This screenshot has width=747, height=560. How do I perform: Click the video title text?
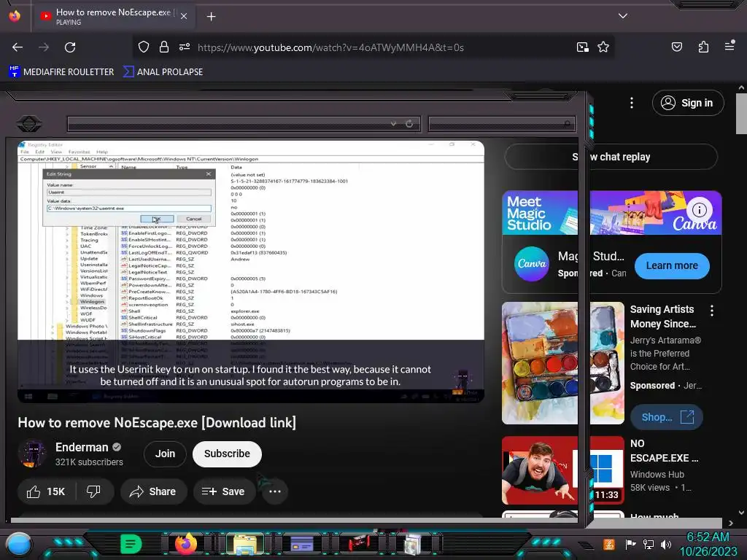(x=157, y=423)
